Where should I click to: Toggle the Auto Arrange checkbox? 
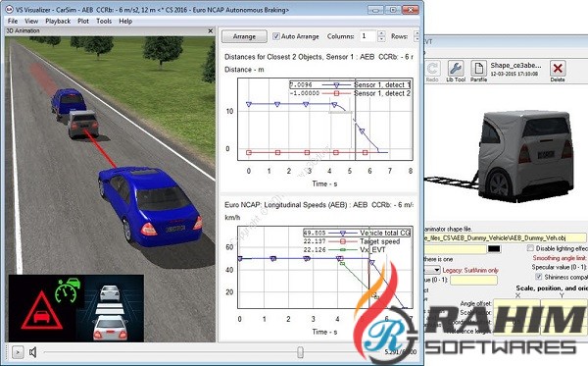(276, 36)
